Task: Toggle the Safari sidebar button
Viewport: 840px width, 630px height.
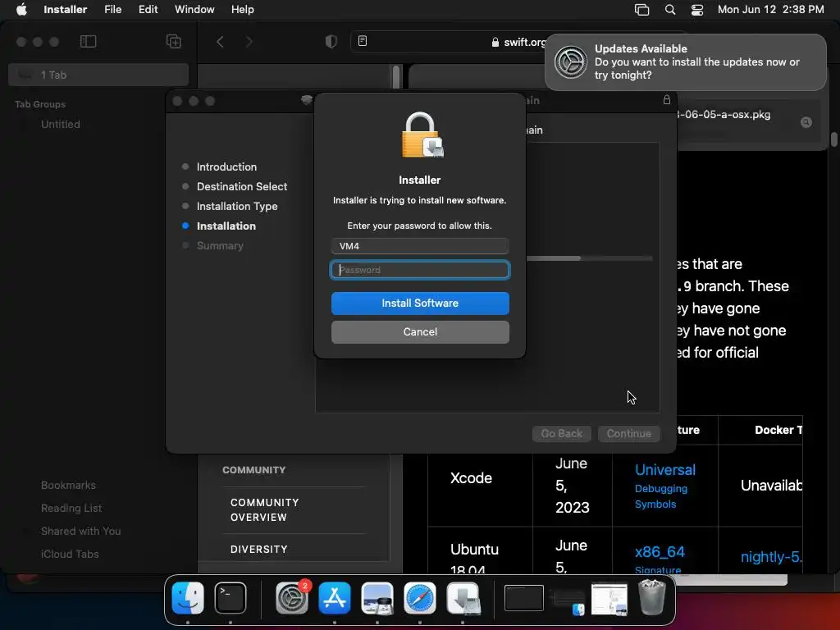Action: tap(88, 41)
